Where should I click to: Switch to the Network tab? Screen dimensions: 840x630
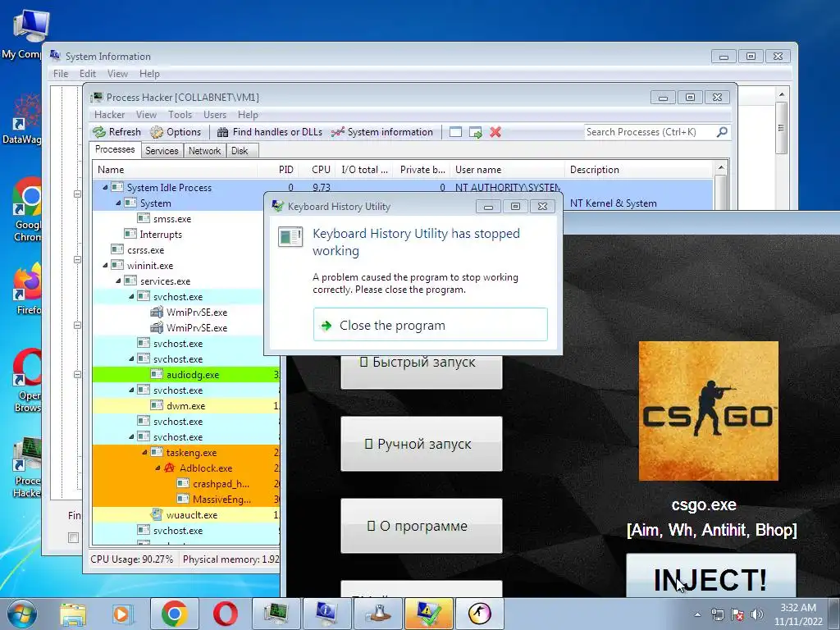coord(204,151)
